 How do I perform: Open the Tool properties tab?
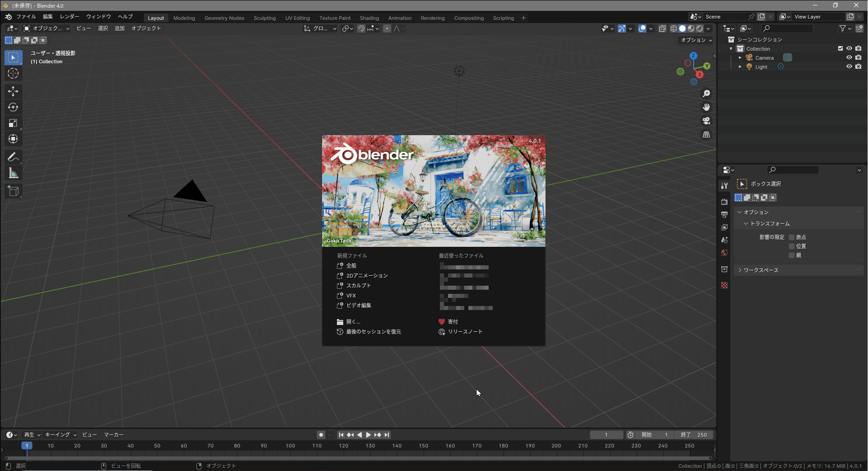724,186
